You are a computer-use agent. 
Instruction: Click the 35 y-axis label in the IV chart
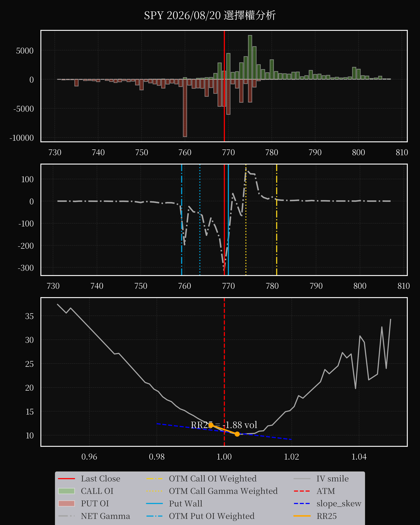[29, 316]
